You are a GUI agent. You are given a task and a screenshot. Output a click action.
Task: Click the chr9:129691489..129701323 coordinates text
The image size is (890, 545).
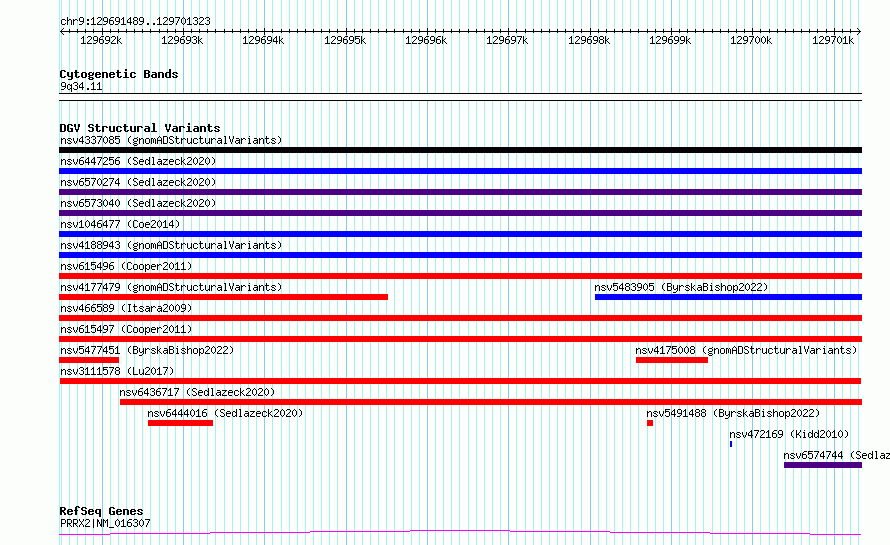135,21
